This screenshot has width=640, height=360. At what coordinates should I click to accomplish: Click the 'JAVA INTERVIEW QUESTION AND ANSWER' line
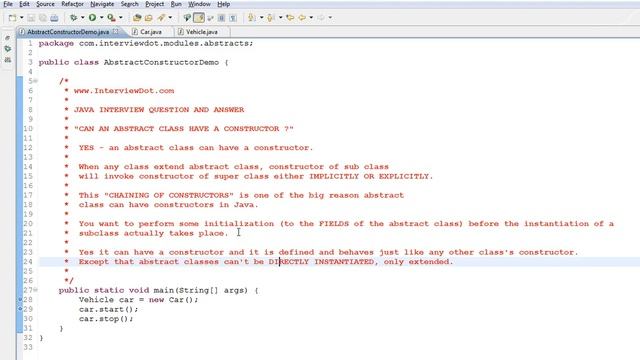coord(159,110)
